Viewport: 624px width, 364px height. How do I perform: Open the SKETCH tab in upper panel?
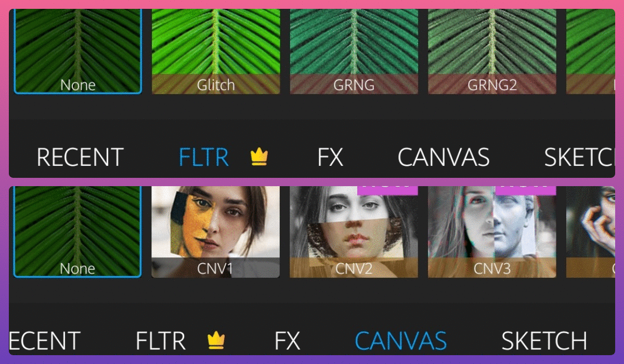[x=579, y=158]
